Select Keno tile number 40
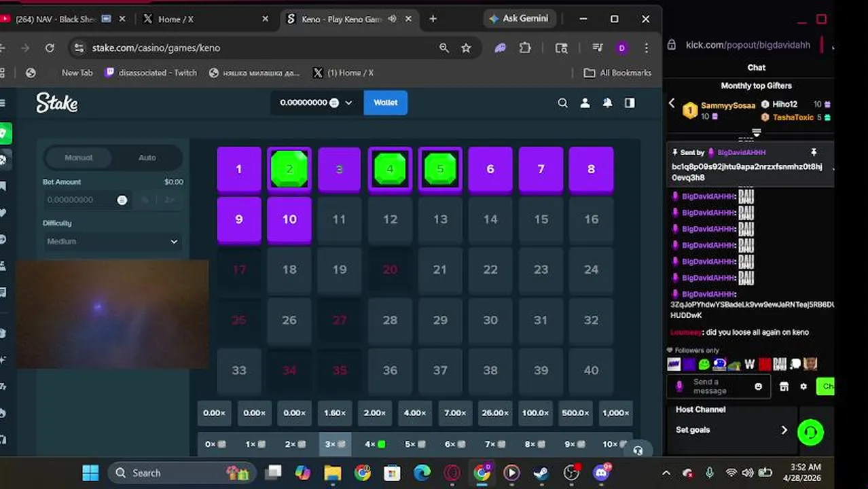The height and width of the screenshot is (489, 868). [x=591, y=370]
